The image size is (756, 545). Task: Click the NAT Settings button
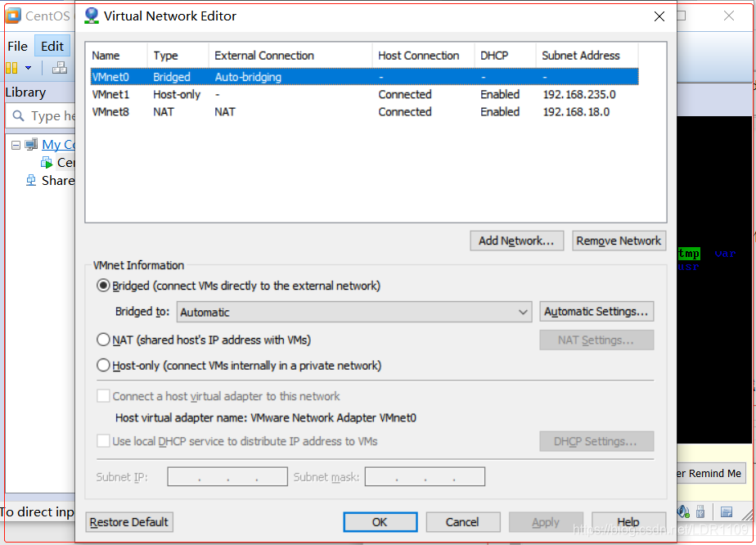(x=596, y=340)
